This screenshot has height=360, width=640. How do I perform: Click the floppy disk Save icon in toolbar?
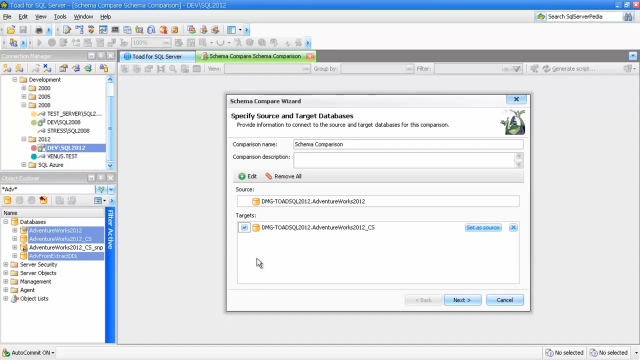click(23, 30)
